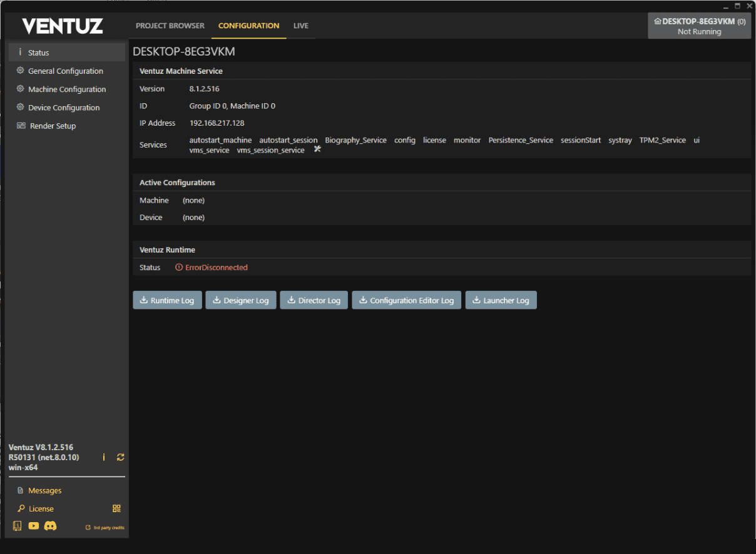Viewport: 756px width, 554px height.
Task: Switch to the Live tab
Action: 301,26
